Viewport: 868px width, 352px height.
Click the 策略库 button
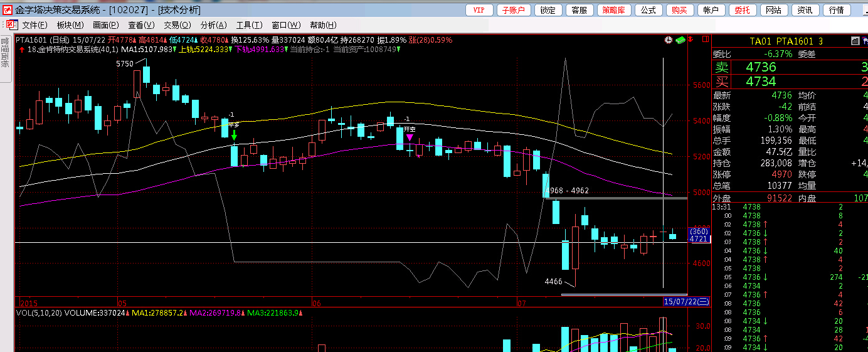tap(614, 10)
